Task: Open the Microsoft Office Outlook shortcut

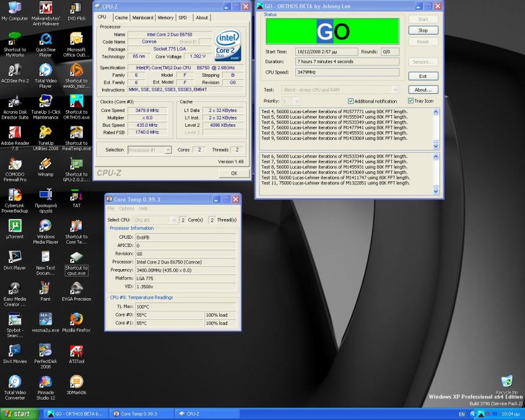Action: (x=76, y=45)
